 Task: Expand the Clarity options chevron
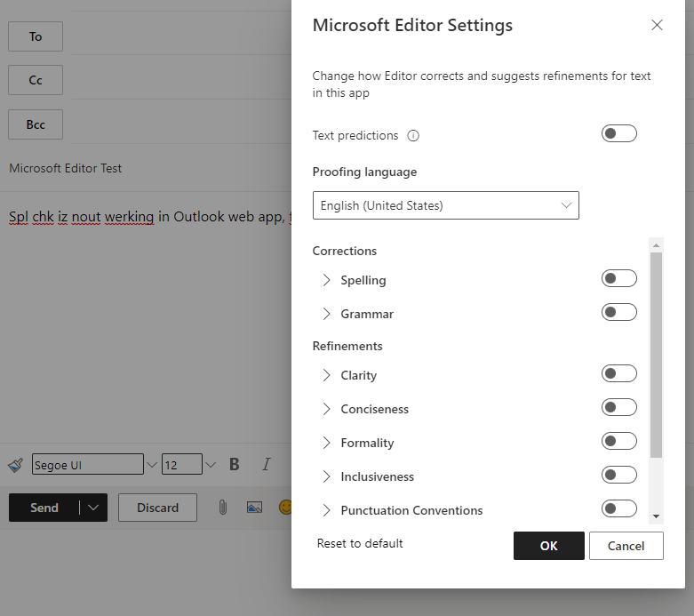coord(327,375)
